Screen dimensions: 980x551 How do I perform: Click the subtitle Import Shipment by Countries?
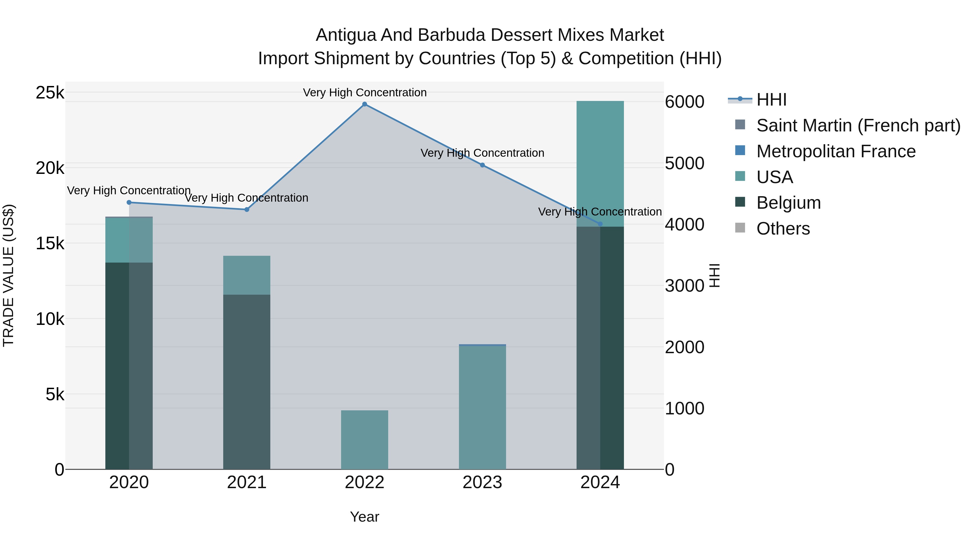pos(490,59)
